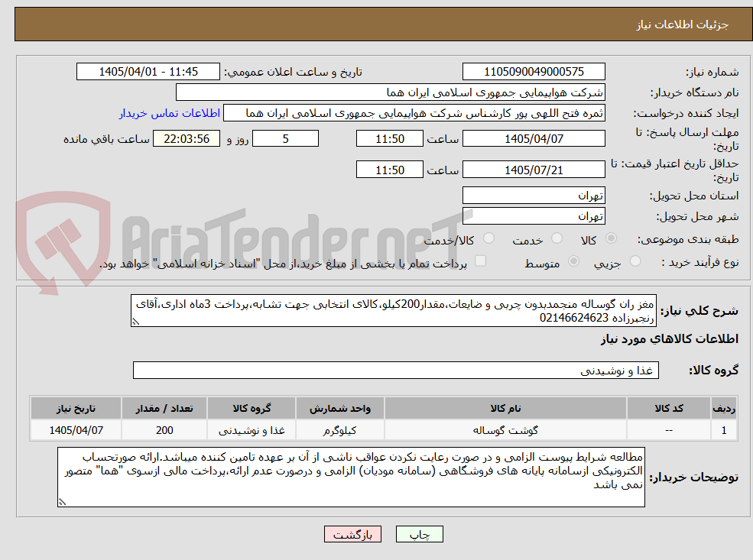
Task: Click the شماره نیاز label
Action: tap(712, 73)
